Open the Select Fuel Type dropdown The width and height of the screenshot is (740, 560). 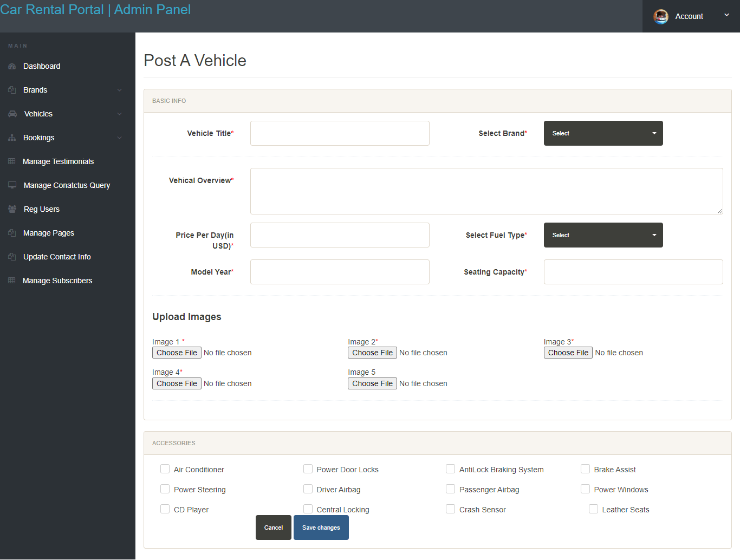point(603,235)
